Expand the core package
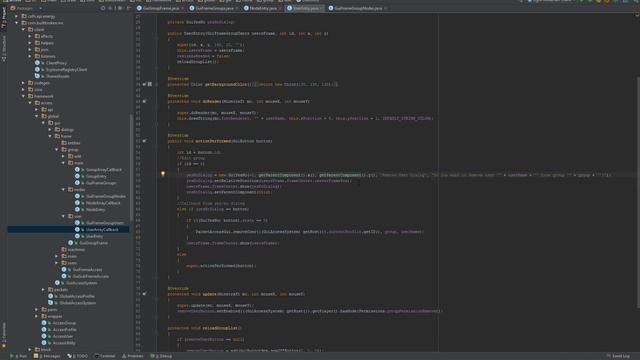 (23, 89)
